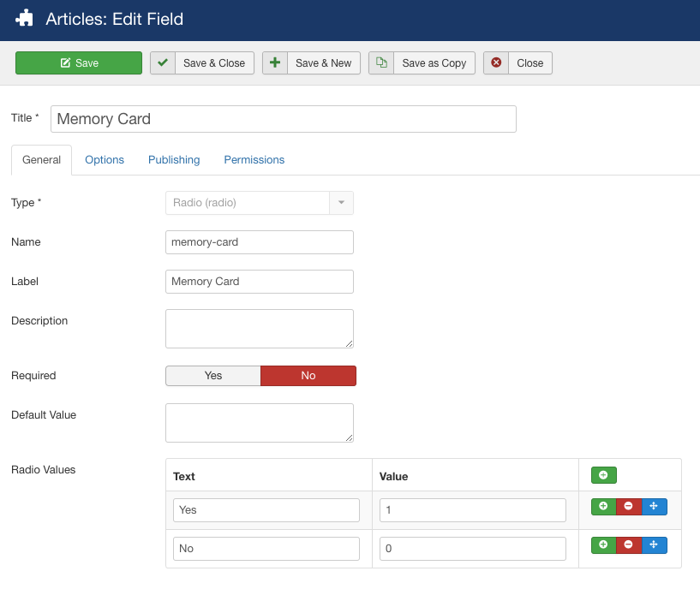Viewport: 700px width, 589px height.
Task: Open the Type dropdown showing Radio (radio)
Action: tap(248, 203)
